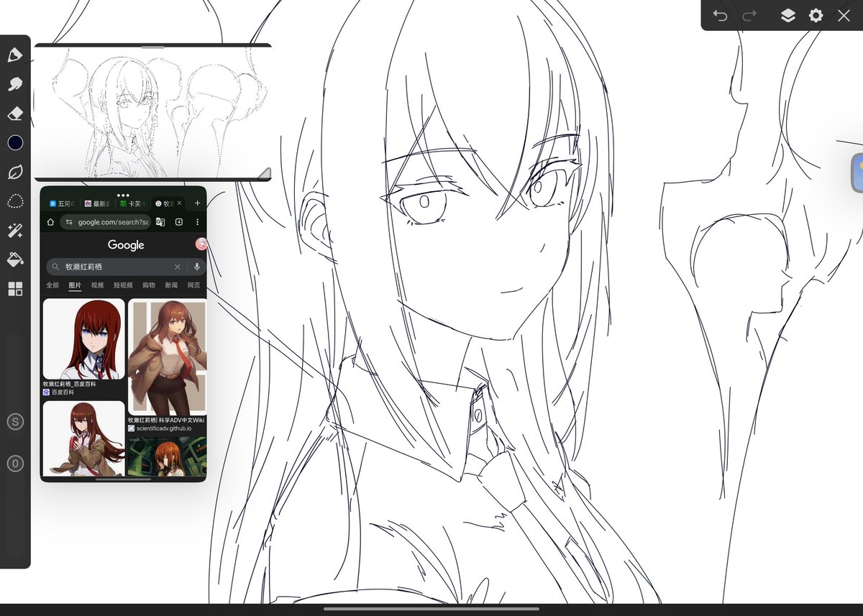Select the dotted lasso selection tool
863x616 pixels.
(15, 201)
